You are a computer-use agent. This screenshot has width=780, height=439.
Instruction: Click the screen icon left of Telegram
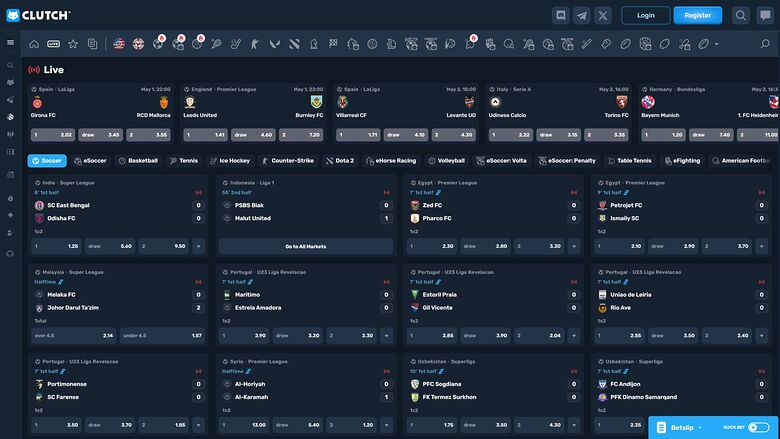[x=561, y=15]
